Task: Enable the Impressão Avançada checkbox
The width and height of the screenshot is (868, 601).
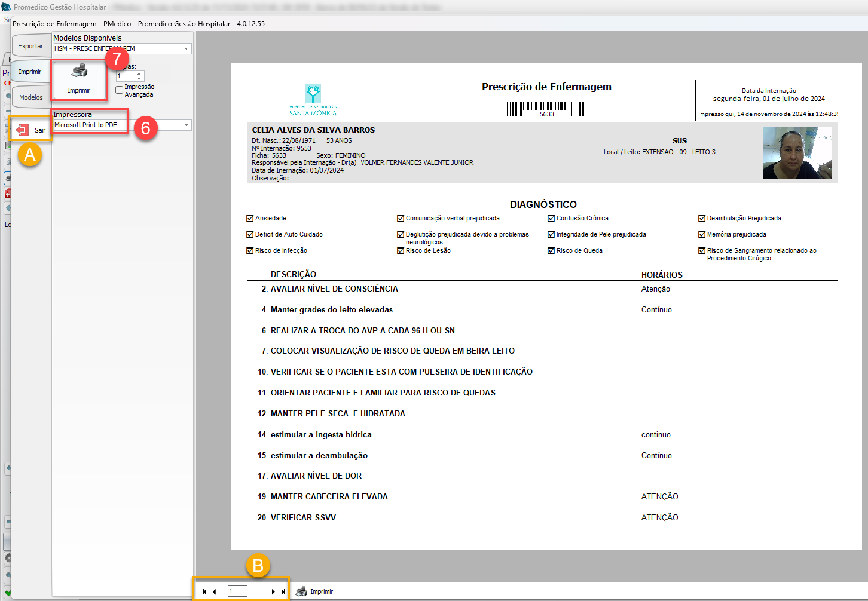Action: (x=120, y=90)
